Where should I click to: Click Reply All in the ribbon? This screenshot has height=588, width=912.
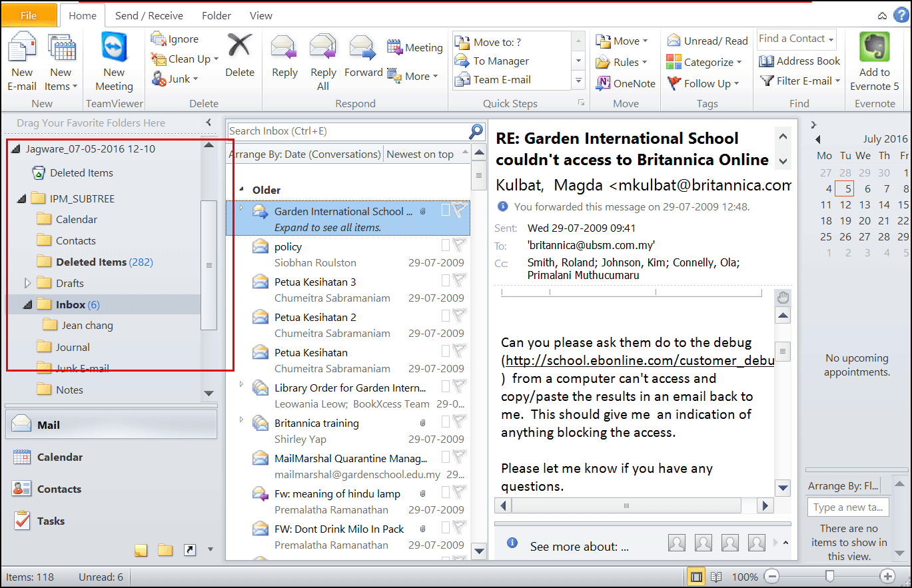coord(323,63)
